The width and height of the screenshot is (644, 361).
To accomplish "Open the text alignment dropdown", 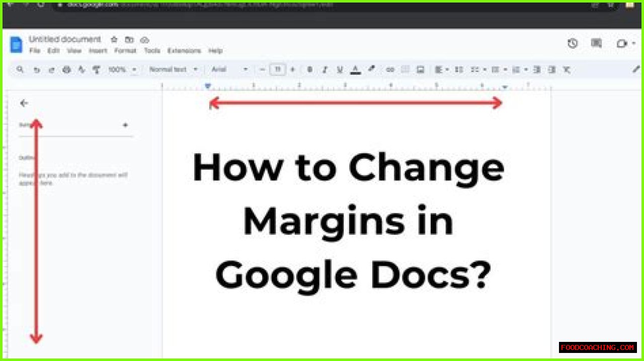I will 442,70.
